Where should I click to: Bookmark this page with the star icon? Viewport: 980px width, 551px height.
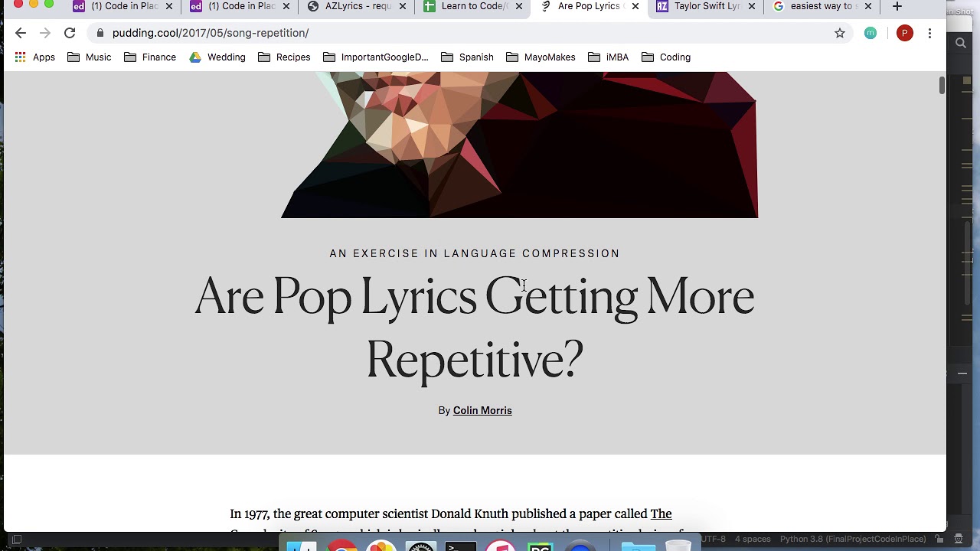pos(840,33)
